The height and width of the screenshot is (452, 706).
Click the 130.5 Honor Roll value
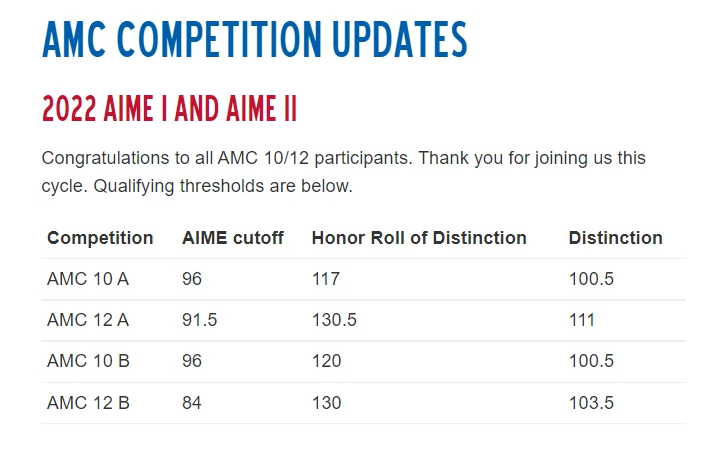[x=334, y=320]
